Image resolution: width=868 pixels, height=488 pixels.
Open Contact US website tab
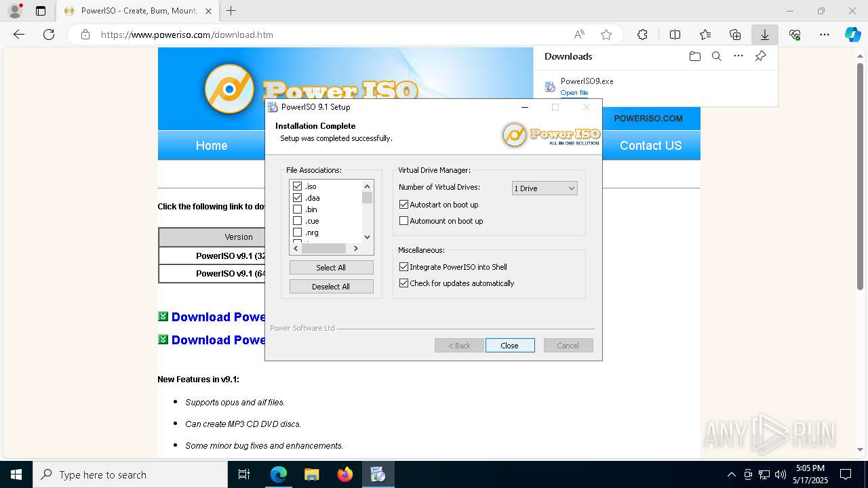(650, 146)
